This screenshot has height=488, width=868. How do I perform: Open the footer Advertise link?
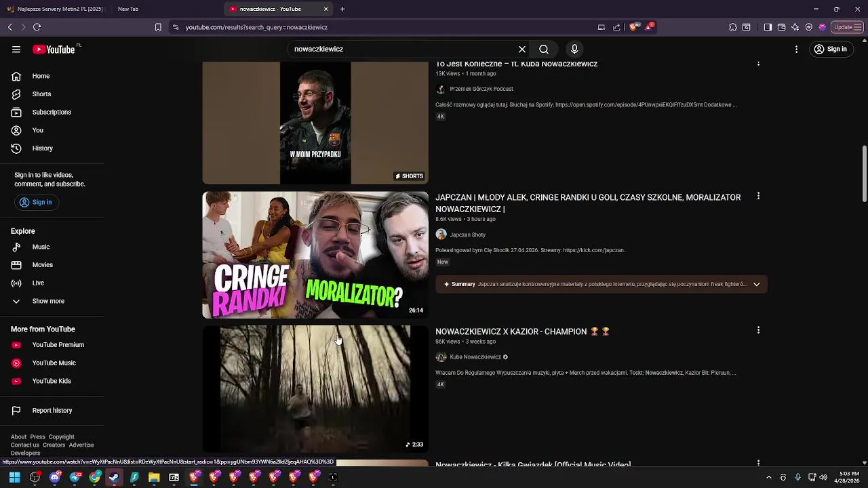81,445
